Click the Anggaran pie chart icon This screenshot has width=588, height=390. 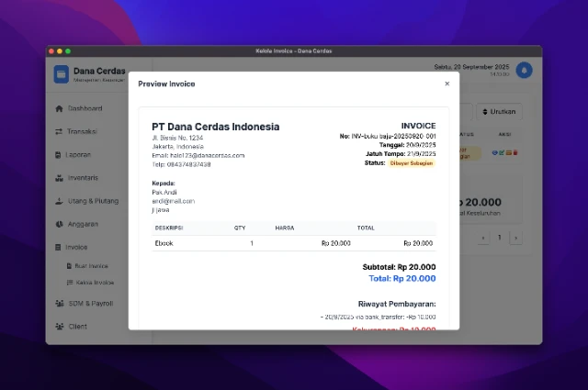(59, 224)
